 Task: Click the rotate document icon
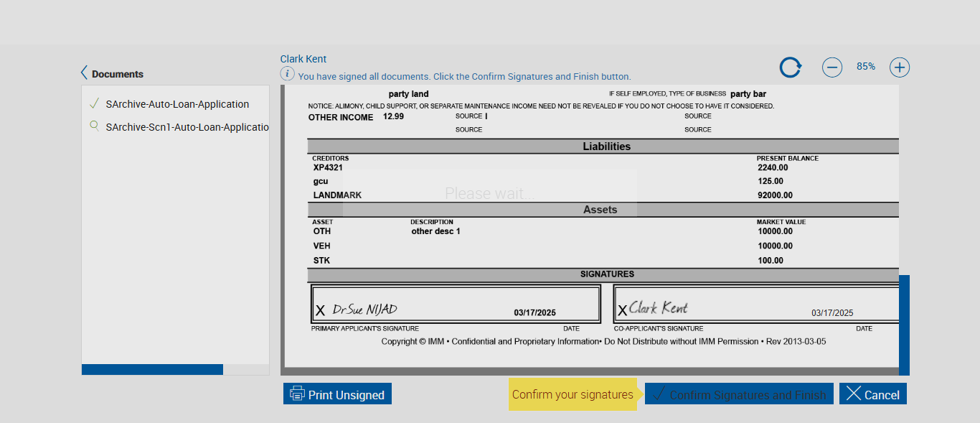tap(791, 68)
